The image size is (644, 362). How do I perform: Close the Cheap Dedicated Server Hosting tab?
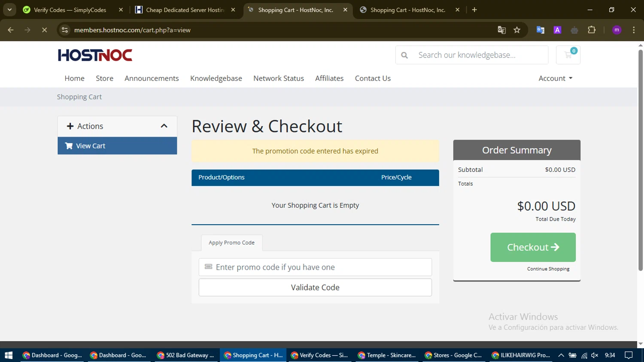(233, 9)
